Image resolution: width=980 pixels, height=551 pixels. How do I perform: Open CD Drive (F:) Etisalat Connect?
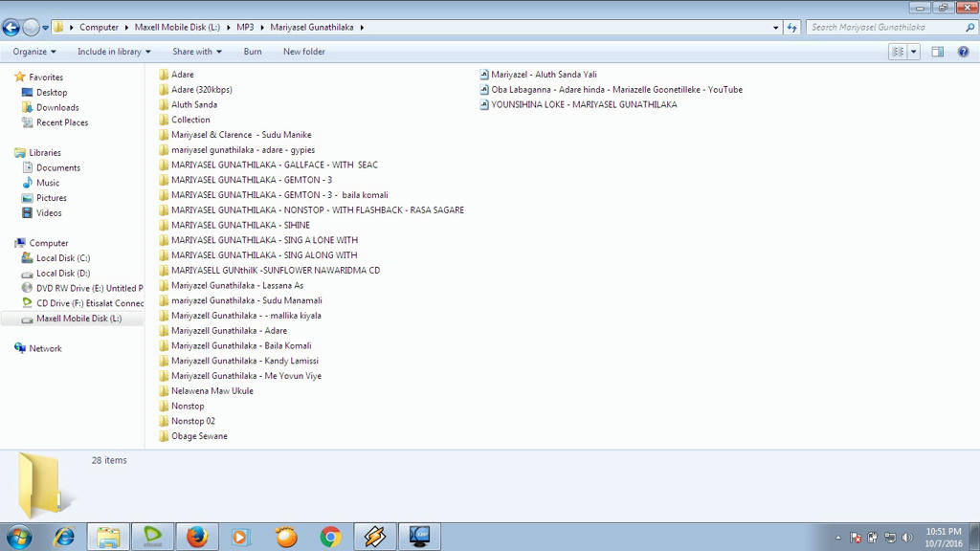click(x=89, y=303)
